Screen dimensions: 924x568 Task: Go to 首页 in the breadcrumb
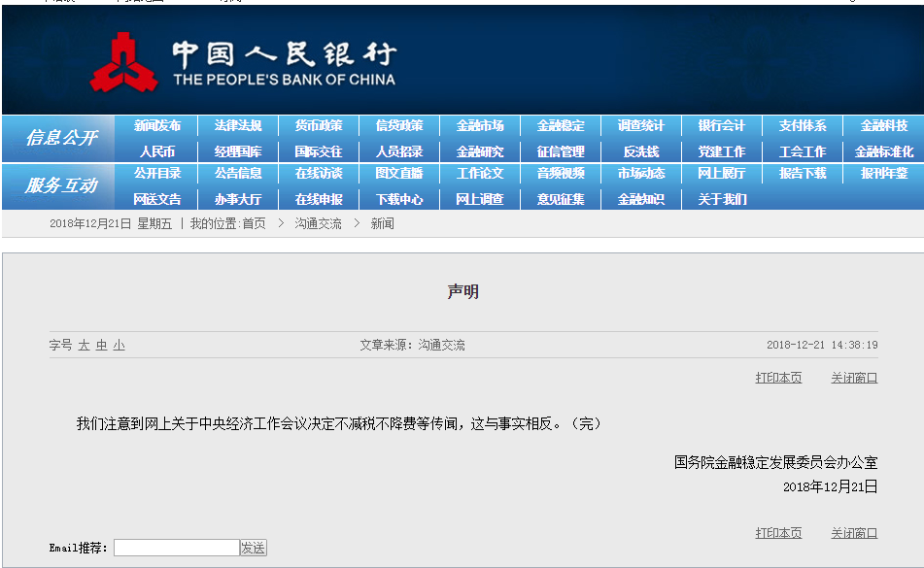[254, 223]
